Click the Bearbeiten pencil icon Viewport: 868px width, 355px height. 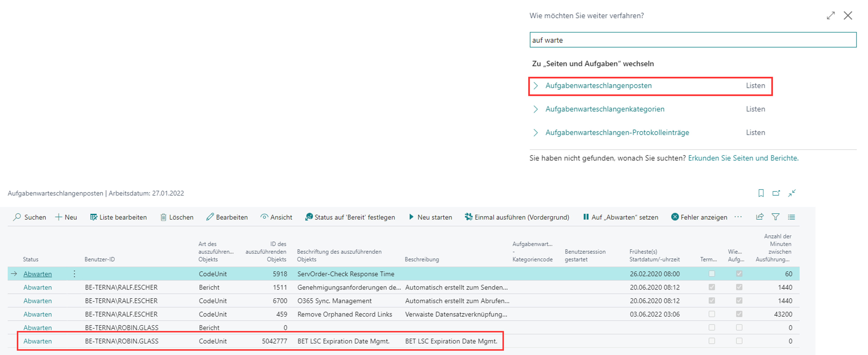coord(210,217)
